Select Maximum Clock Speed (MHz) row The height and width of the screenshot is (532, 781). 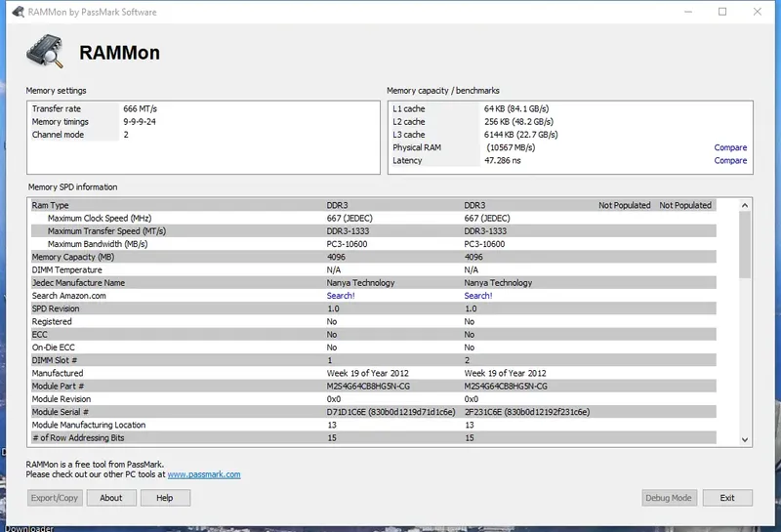tap(374, 219)
